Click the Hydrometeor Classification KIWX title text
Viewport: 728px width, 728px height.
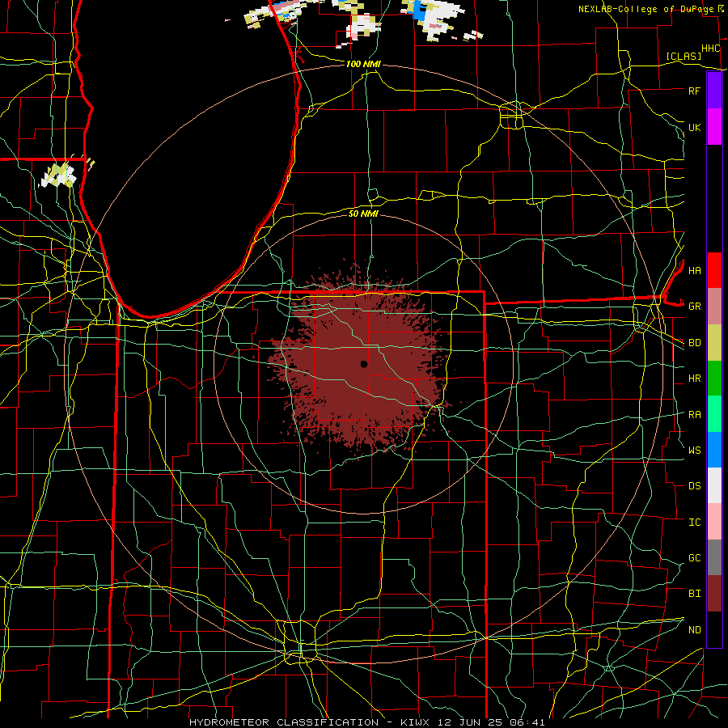click(367, 722)
